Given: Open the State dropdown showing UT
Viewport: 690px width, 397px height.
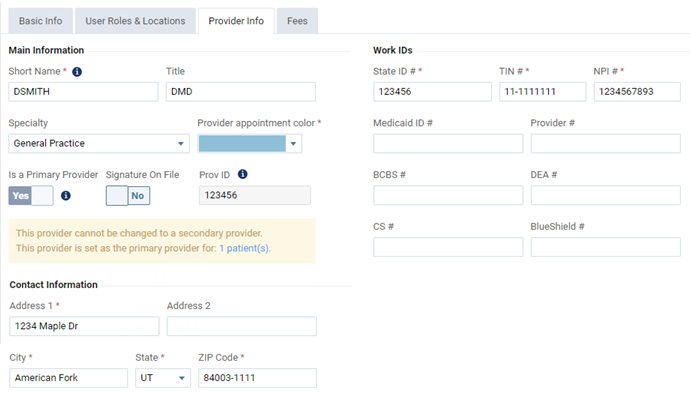Looking at the screenshot, I should [163, 378].
